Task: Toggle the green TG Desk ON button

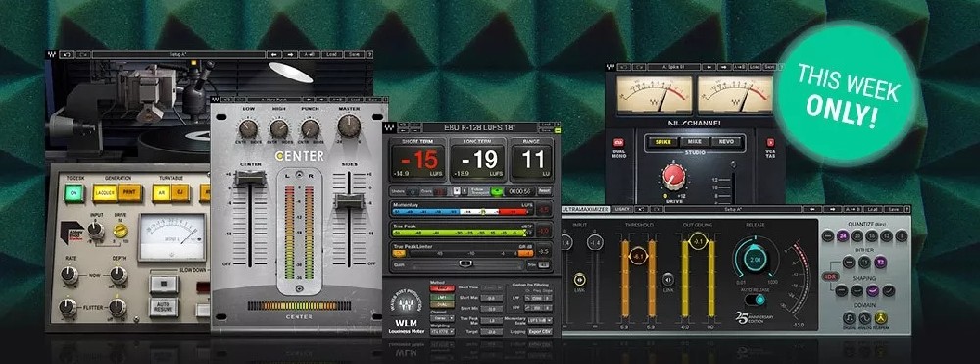Action: pos(74,192)
